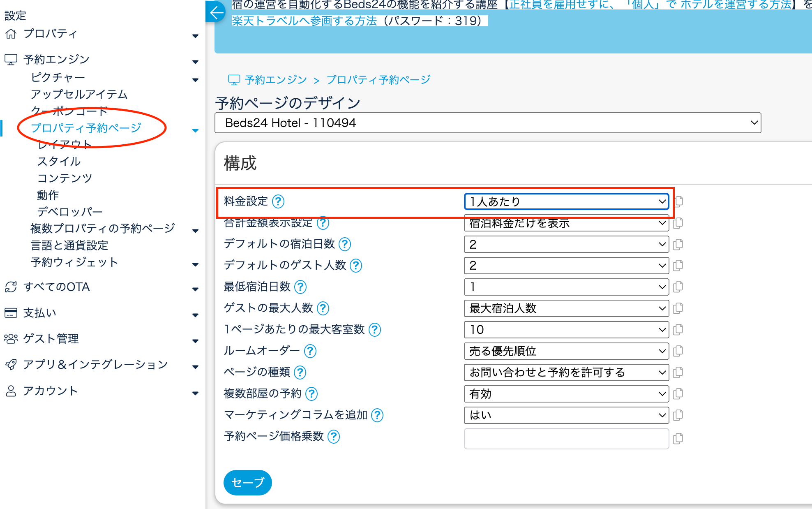
Task: Select 言語と通貨設定 in sidebar
Action: tap(69, 245)
